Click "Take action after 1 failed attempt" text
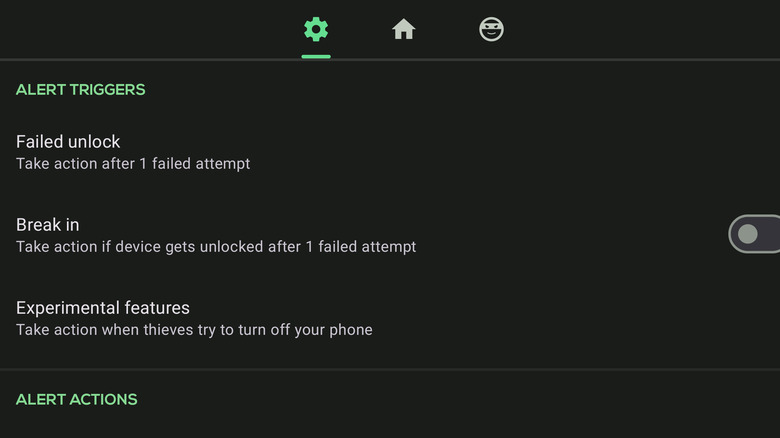The image size is (780, 438). [x=133, y=164]
